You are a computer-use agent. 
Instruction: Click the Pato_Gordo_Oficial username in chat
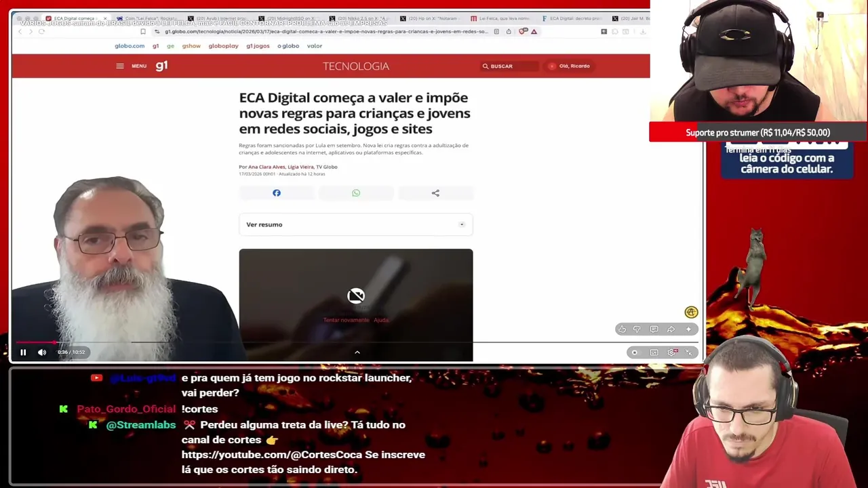point(126,409)
